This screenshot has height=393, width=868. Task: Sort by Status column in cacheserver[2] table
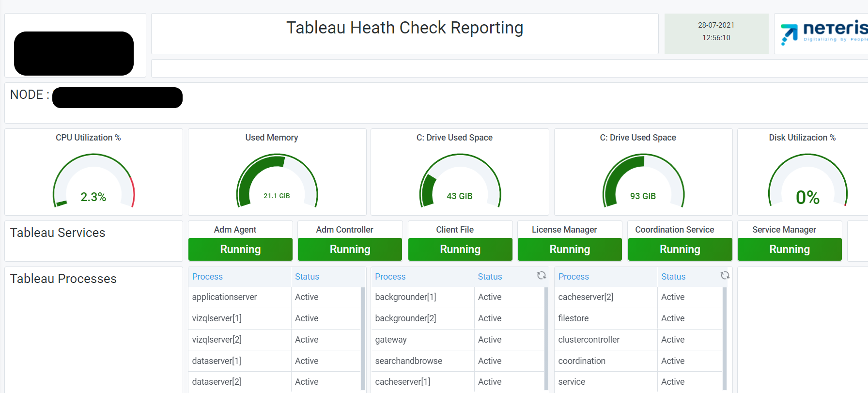pyautogui.click(x=673, y=277)
